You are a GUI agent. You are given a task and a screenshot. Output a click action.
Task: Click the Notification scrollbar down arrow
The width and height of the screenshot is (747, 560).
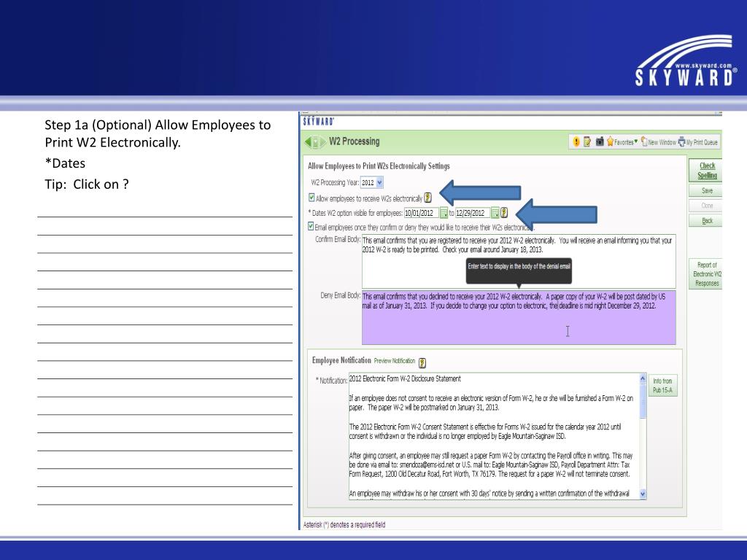(x=643, y=494)
